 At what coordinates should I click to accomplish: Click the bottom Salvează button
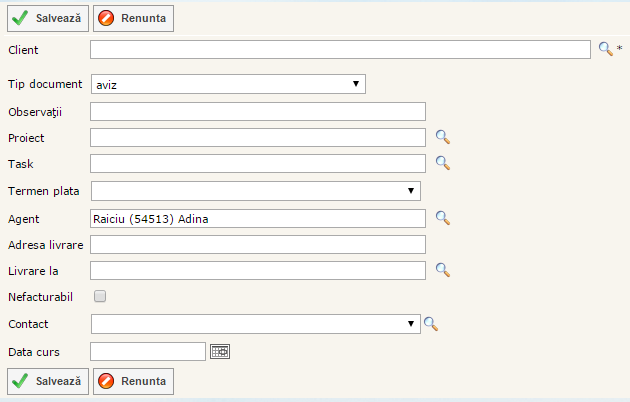(x=48, y=381)
